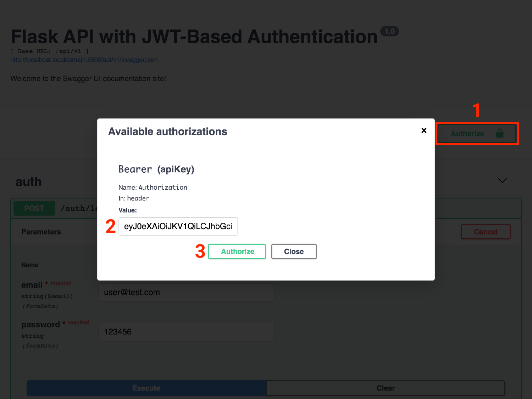Select the auth tag label
532x399 pixels.
click(29, 182)
